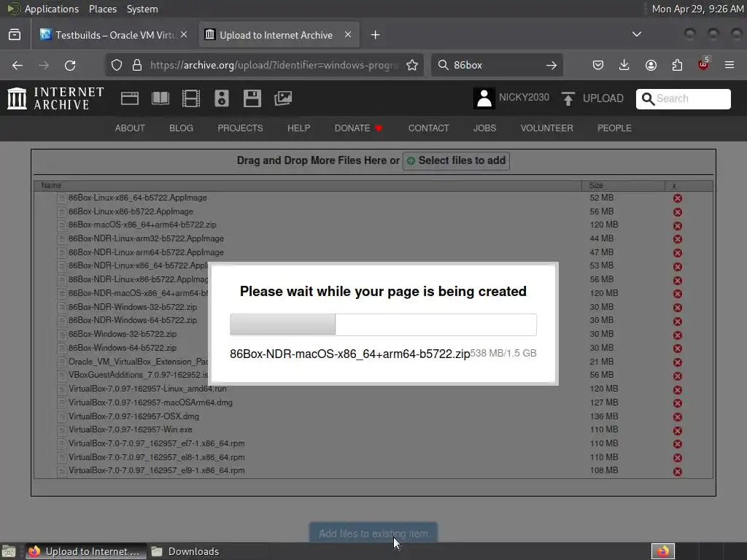The height and width of the screenshot is (560, 747).
Task: Close the Upload to Internet Archive tab
Action: (348, 35)
